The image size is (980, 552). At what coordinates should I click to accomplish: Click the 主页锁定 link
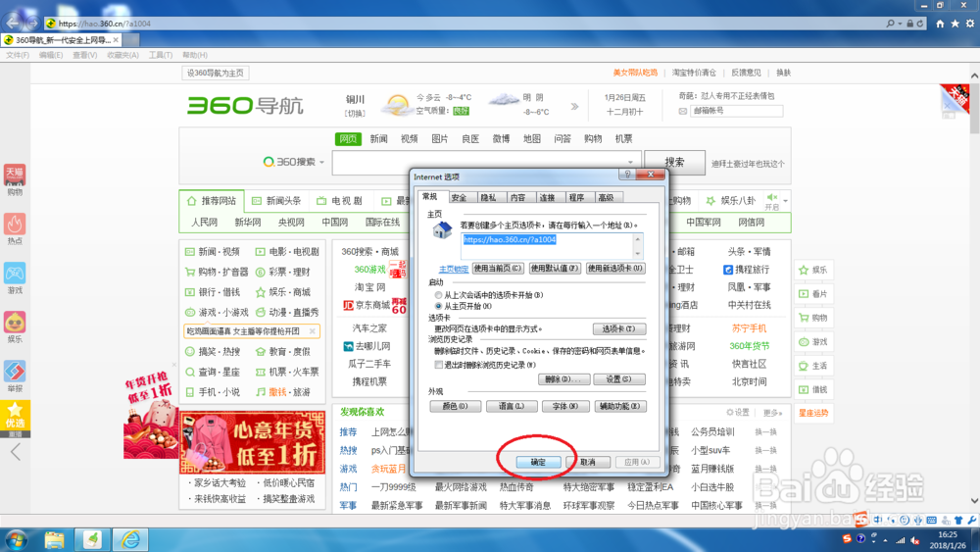pyautogui.click(x=454, y=269)
